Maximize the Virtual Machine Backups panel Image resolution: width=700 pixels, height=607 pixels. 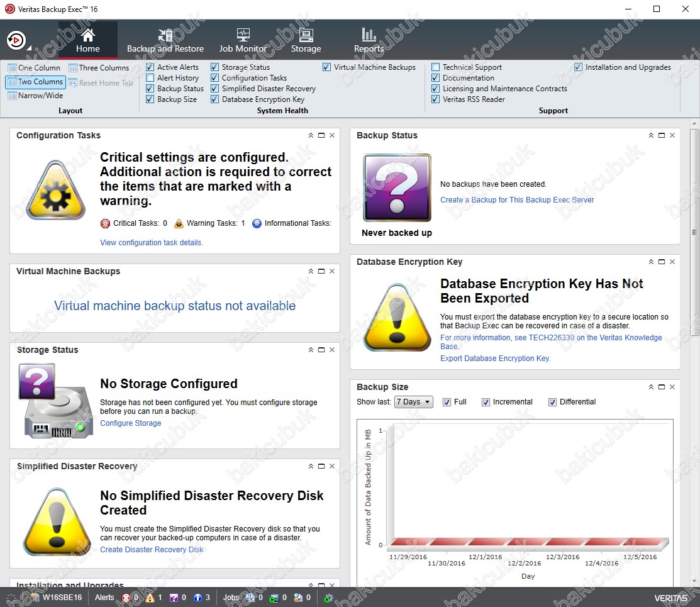point(321,271)
